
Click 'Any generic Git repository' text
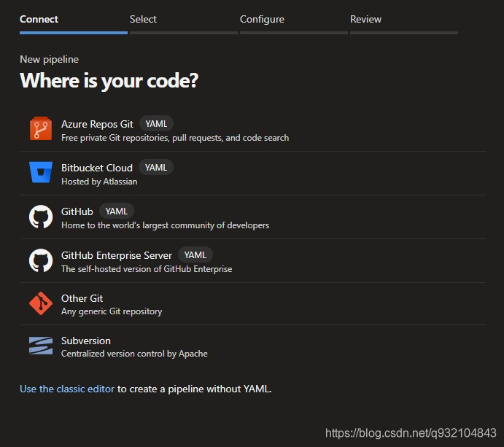(112, 311)
